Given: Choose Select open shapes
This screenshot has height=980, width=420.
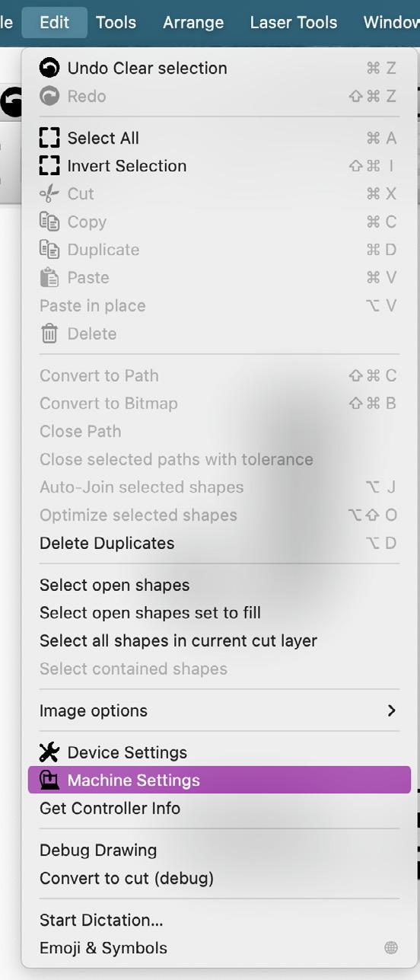Looking at the screenshot, I should (x=219, y=585).
